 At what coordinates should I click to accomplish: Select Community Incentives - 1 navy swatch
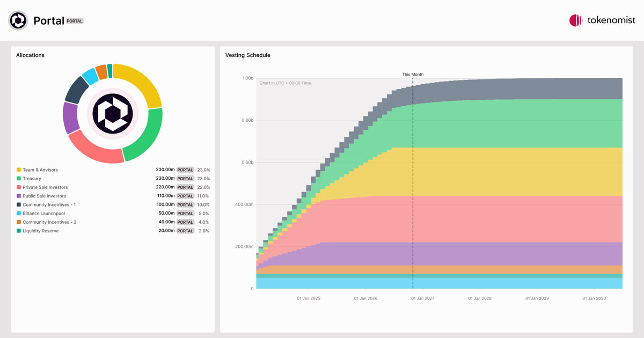click(x=19, y=204)
